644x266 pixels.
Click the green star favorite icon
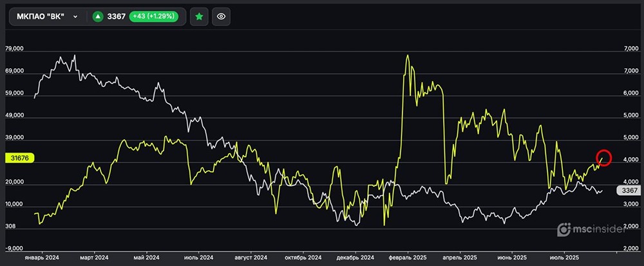[200, 17]
